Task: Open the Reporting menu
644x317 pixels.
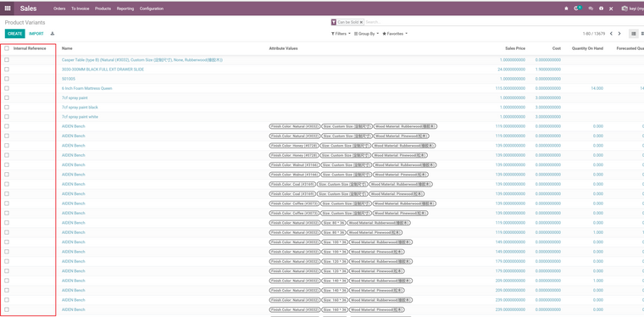Action: tap(125, 8)
